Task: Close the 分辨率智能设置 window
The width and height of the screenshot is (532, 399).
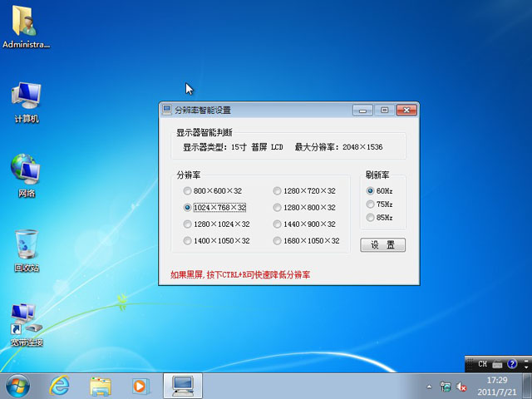Action: point(406,110)
